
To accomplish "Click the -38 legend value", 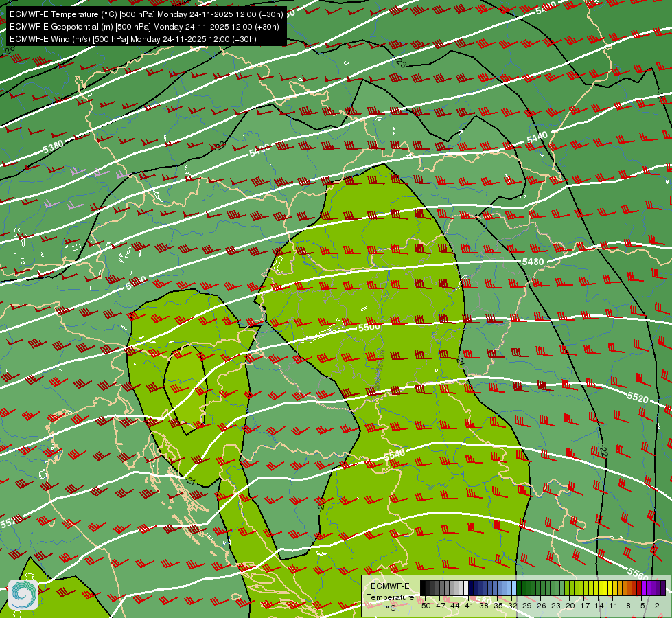I will [x=482, y=606].
